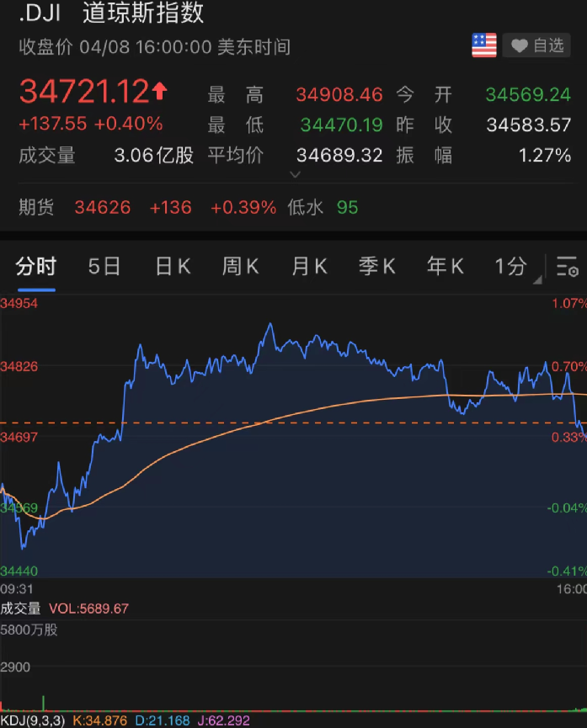The image size is (587, 728).
Task: Select the 季K chart tab
Action: (377, 267)
